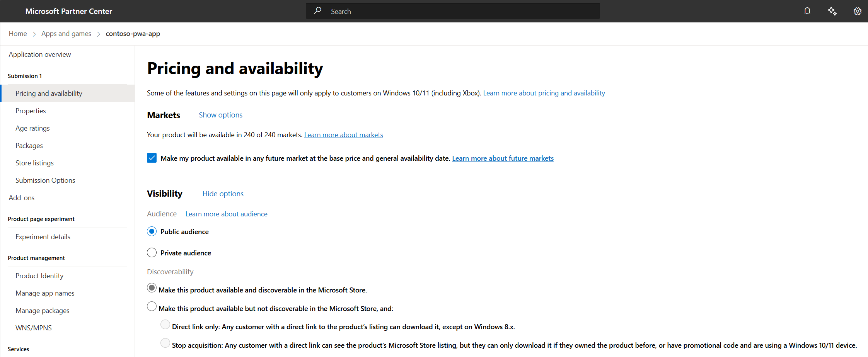Click Learn more about markets link
This screenshot has width=868, height=357.
(343, 135)
